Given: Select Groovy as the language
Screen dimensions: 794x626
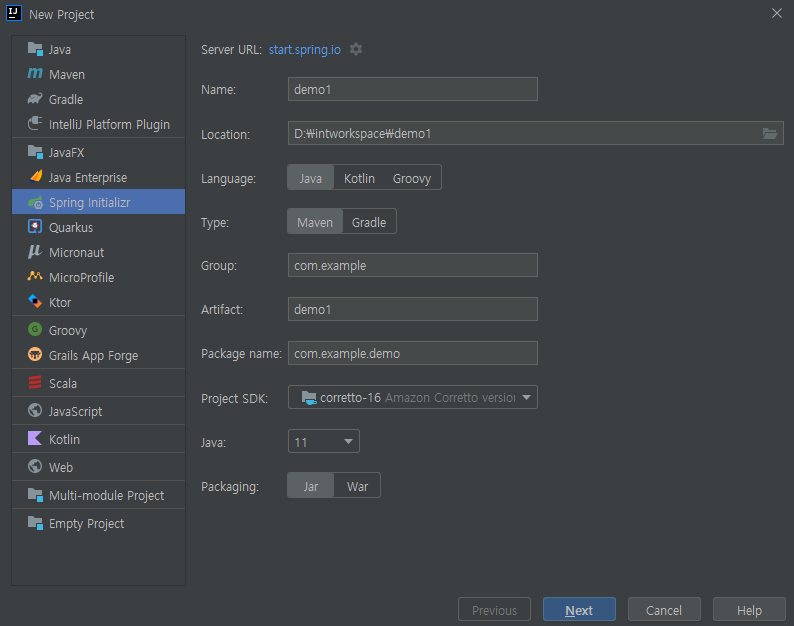Looking at the screenshot, I should [412, 178].
